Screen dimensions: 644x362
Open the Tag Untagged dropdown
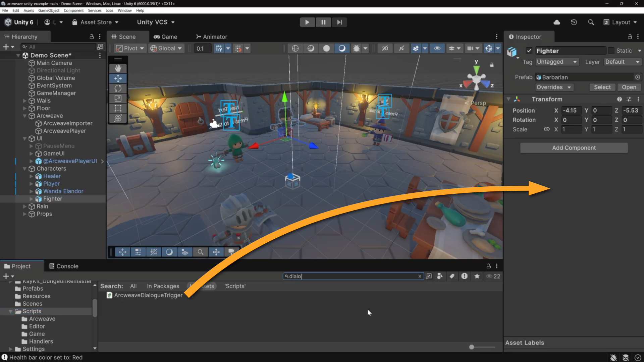tap(557, 62)
